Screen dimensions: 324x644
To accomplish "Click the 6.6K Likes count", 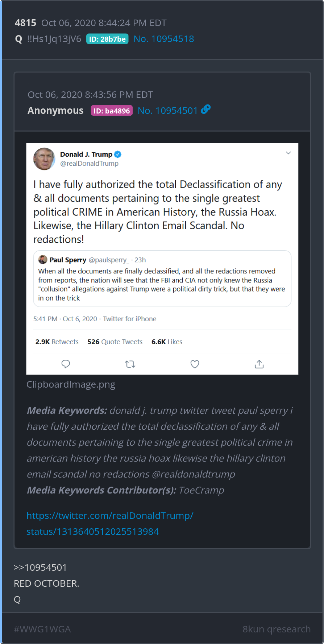I will (167, 342).
